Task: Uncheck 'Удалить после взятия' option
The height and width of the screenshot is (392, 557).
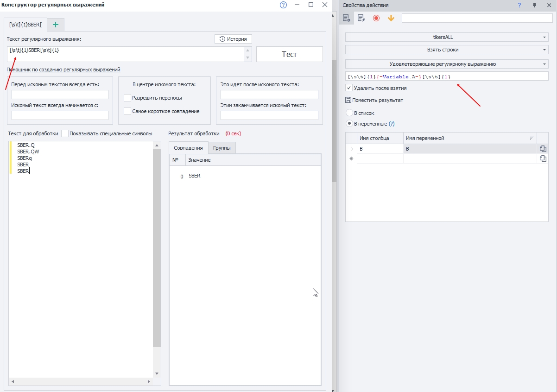Action: [349, 88]
